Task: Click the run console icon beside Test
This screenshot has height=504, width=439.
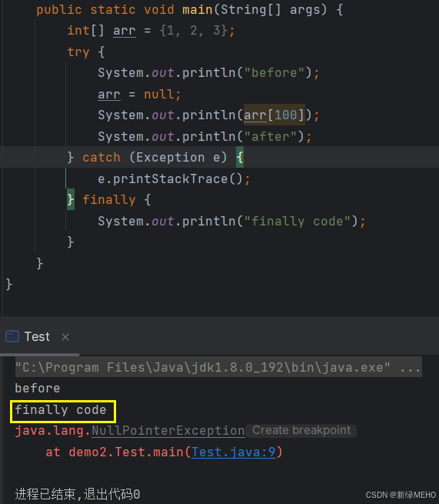Action: pos(12,336)
